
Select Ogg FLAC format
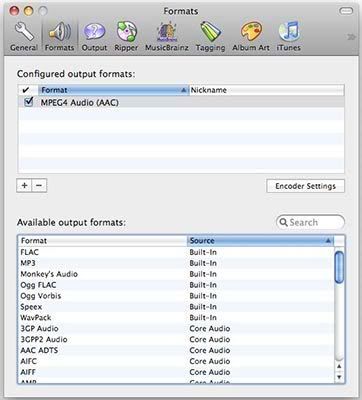click(176, 285)
